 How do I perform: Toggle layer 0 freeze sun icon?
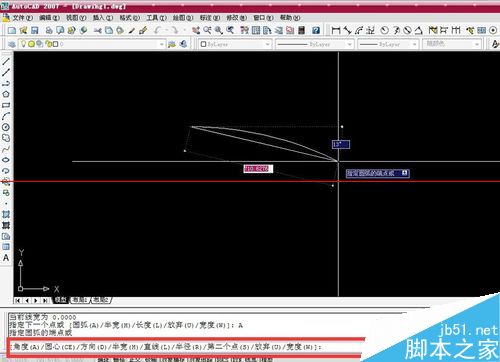pos(31,44)
